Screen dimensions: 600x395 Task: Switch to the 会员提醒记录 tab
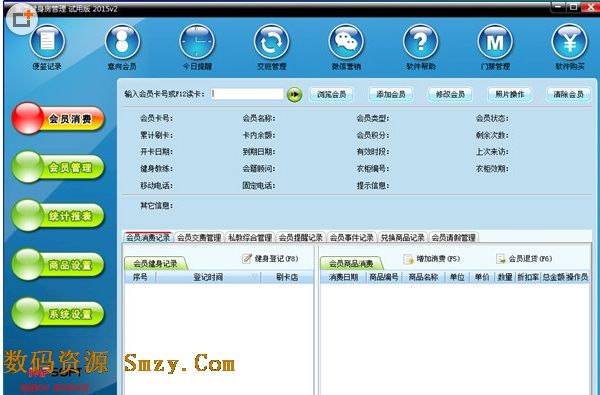[301, 237]
